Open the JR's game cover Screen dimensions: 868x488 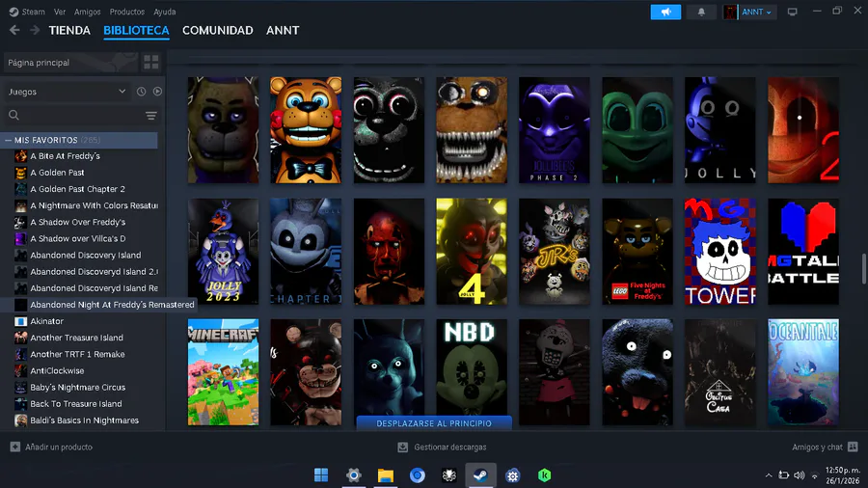tap(555, 252)
